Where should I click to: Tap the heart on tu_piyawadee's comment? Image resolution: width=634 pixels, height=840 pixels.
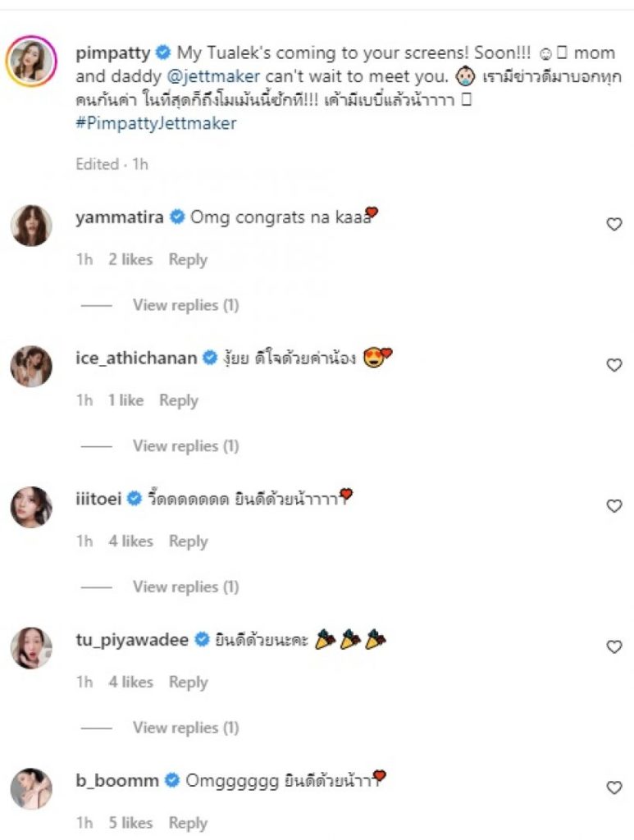pyautogui.click(x=614, y=647)
